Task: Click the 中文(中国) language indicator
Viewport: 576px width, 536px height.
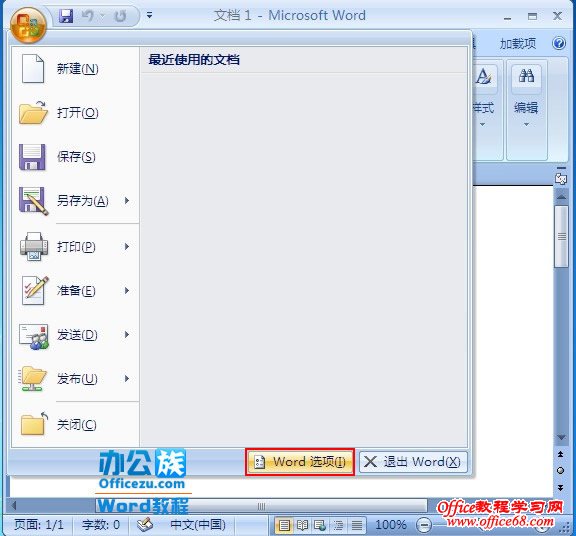Action: pyautogui.click(x=198, y=525)
